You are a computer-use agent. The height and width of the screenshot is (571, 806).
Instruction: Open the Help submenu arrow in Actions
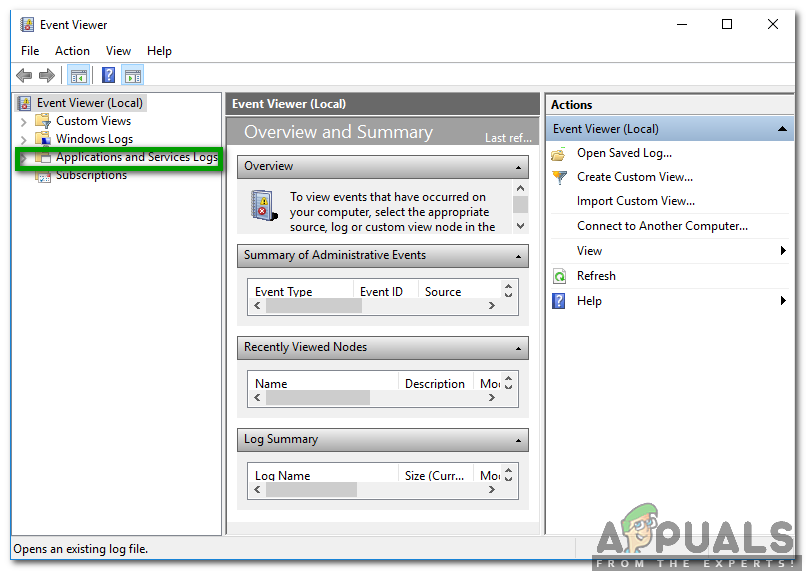point(783,301)
